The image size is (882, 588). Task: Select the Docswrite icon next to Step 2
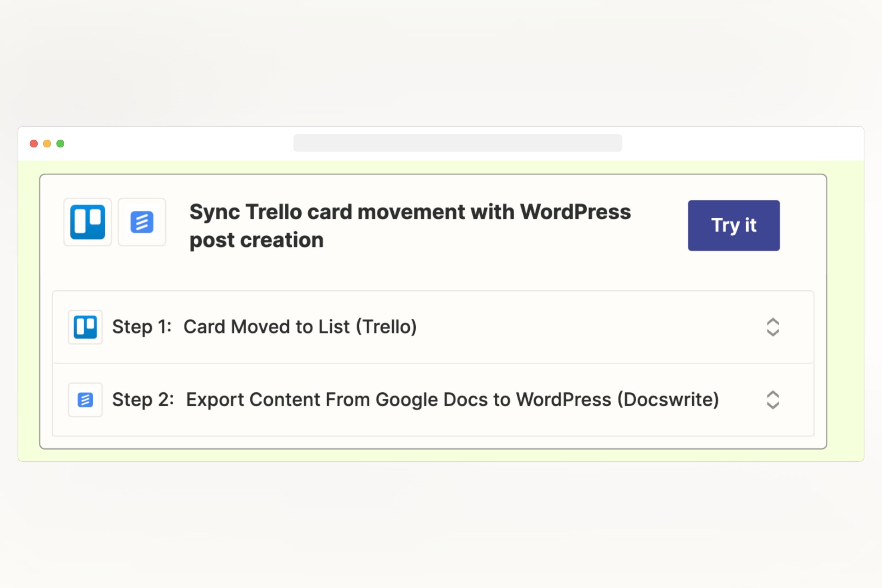pyautogui.click(x=85, y=399)
